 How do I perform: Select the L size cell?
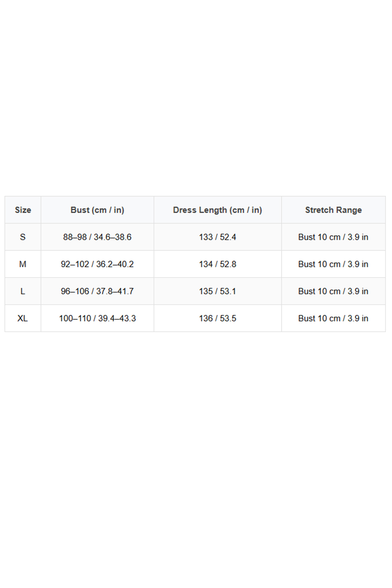[x=23, y=291]
